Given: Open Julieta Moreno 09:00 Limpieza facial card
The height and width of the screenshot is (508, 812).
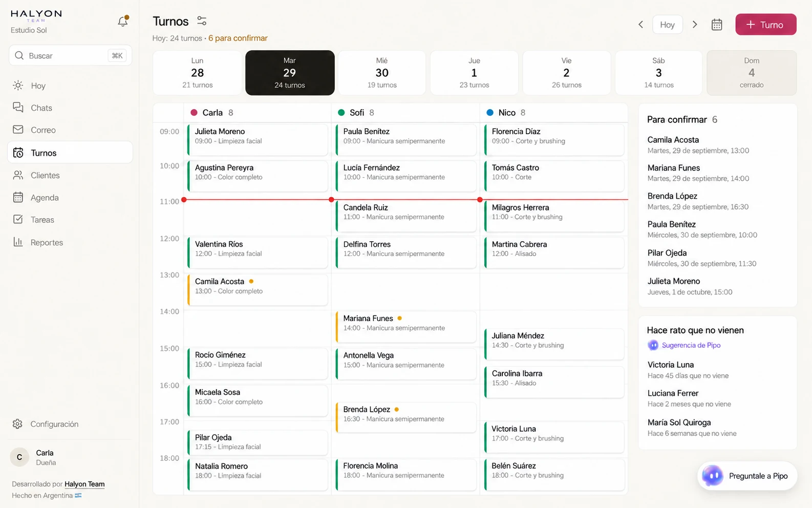Looking at the screenshot, I should (258, 140).
